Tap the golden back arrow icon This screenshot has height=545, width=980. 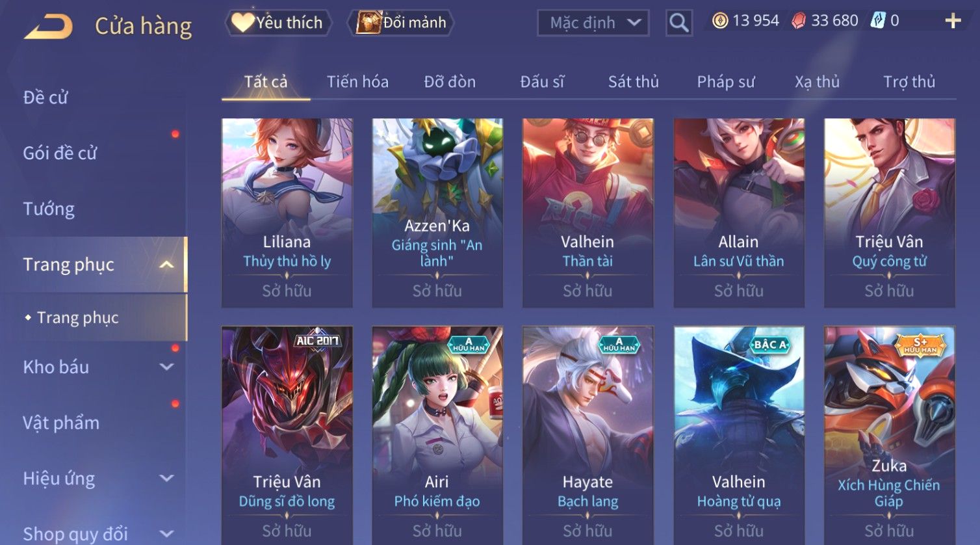(49, 26)
